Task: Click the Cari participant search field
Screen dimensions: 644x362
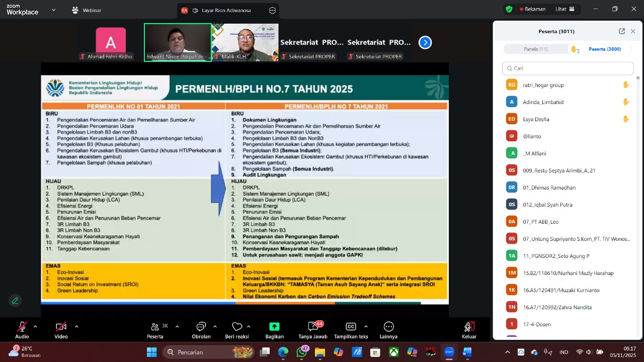Action: click(x=568, y=68)
